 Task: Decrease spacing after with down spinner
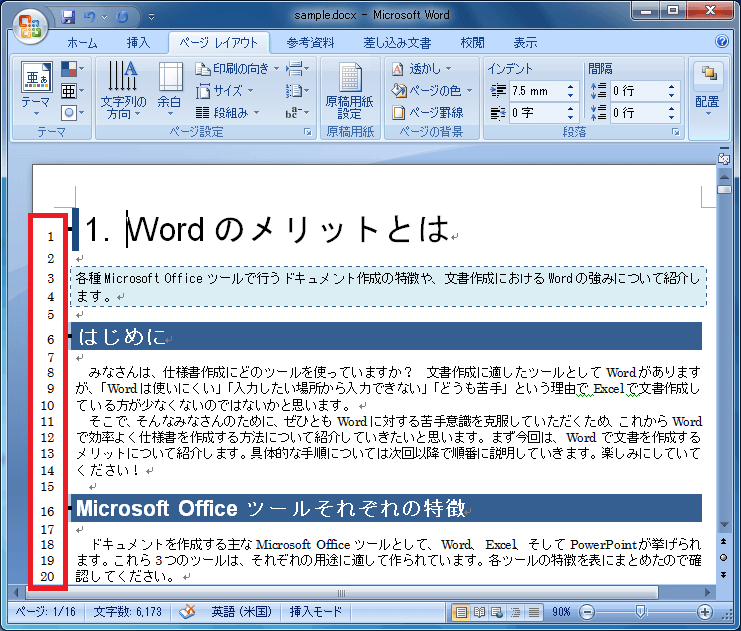pyautogui.click(x=672, y=117)
